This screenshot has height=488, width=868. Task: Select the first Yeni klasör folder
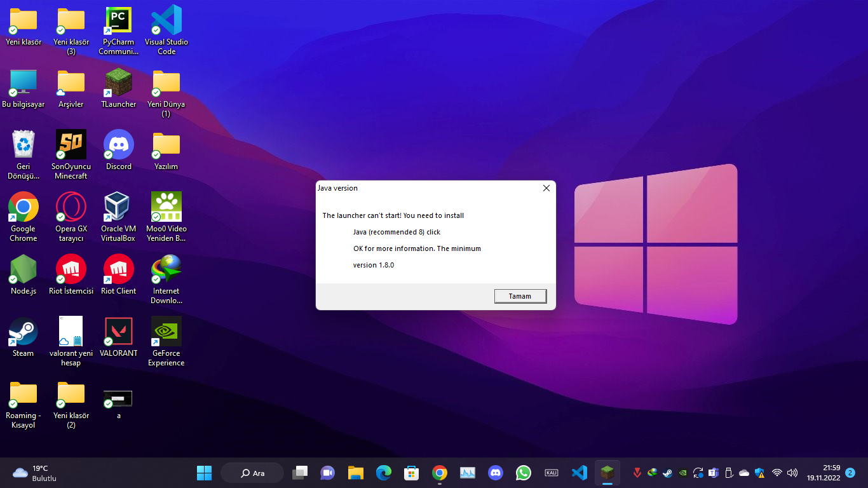(x=24, y=26)
